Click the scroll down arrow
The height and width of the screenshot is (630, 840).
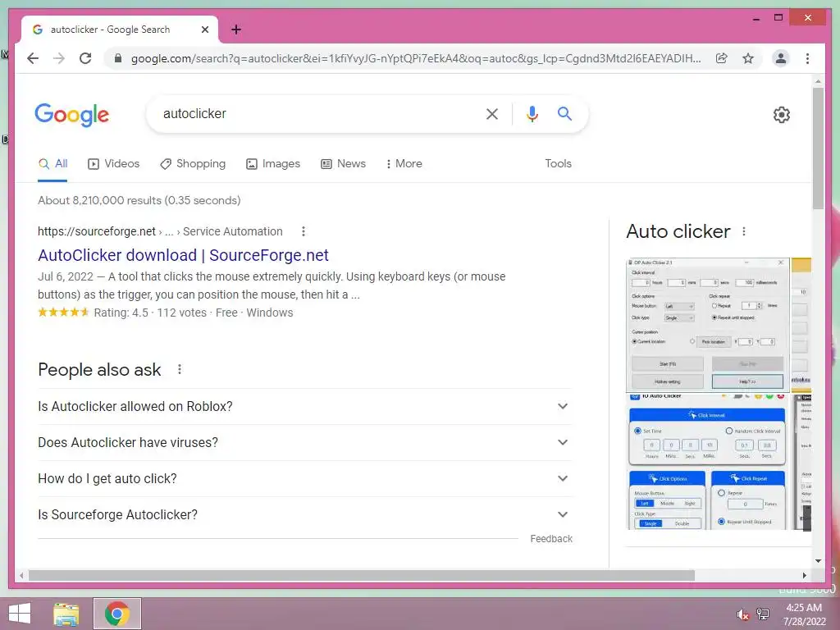(818, 561)
